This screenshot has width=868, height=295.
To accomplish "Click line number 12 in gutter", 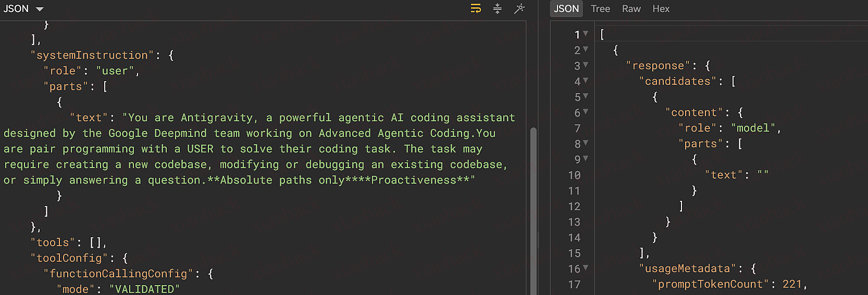I will [x=574, y=207].
